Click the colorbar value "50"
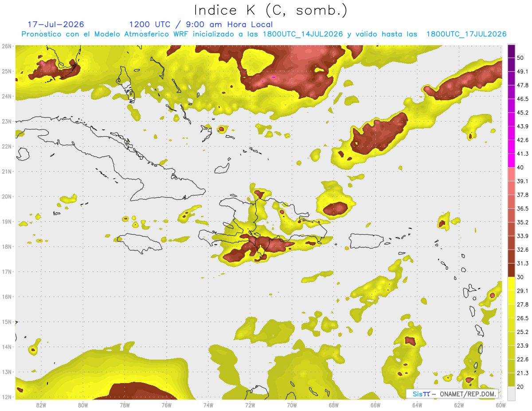This screenshot has height=411, width=532. pyautogui.click(x=521, y=58)
